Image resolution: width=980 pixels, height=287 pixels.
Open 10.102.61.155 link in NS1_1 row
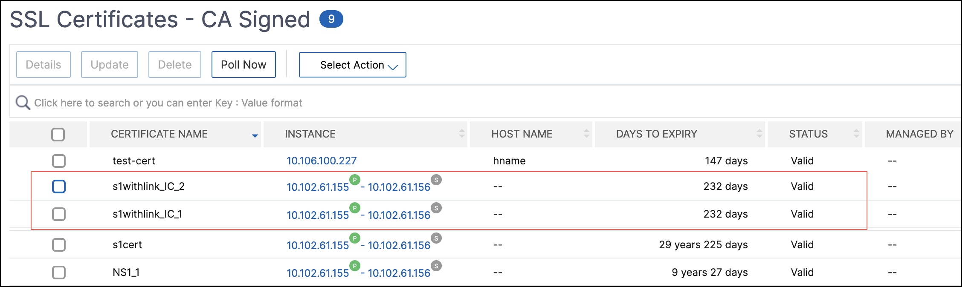tap(318, 273)
